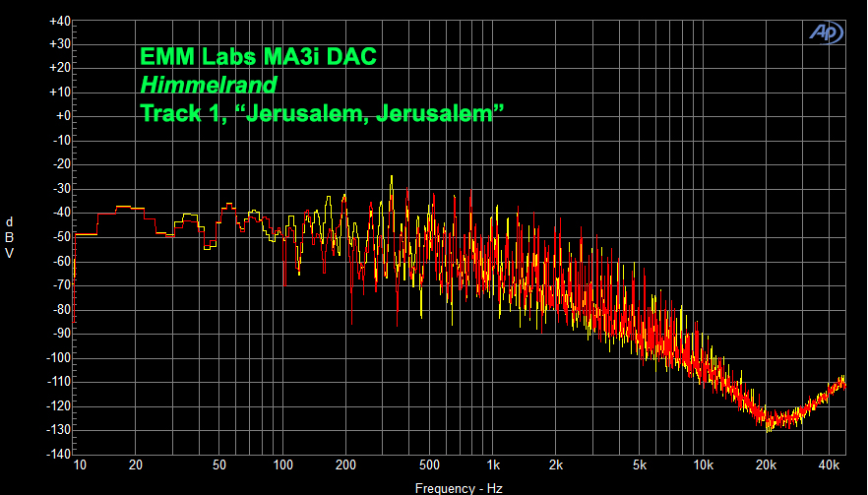Click the '-50' y-axis label
The width and height of the screenshot is (868, 495).
click(61, 236)
